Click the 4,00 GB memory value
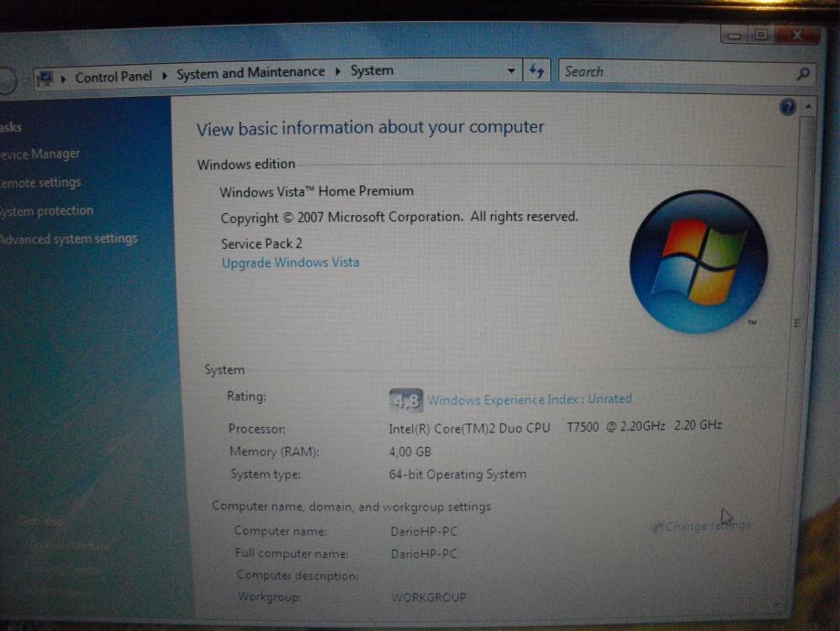 pyautogui.click(x=409, y=452)
